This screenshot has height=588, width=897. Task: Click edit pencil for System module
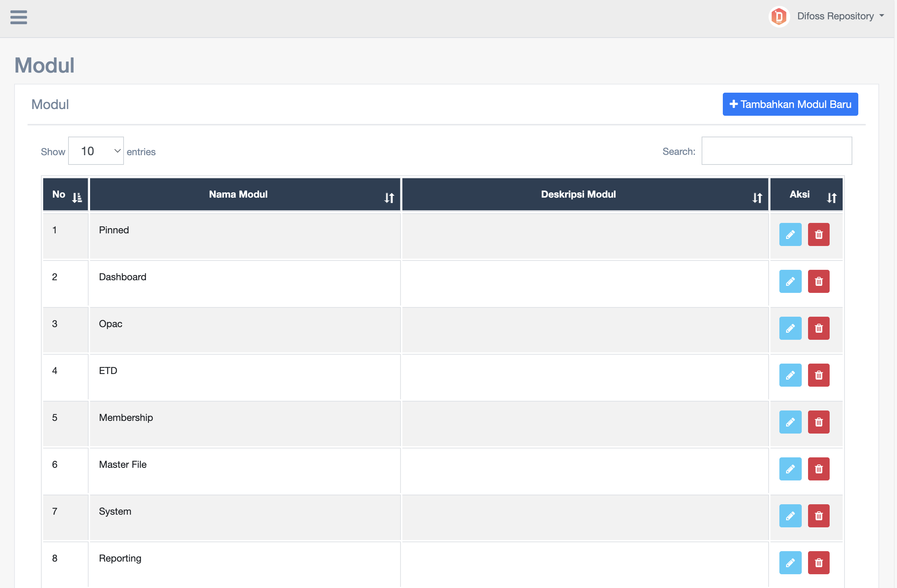tap(790, 516)
